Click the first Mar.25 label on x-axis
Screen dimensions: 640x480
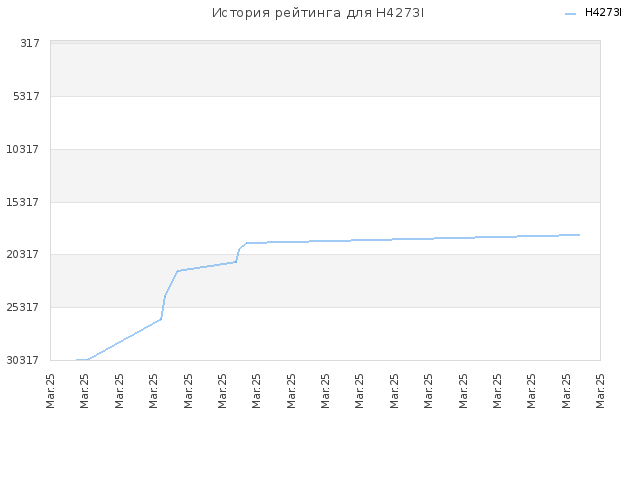pos(50,391)
